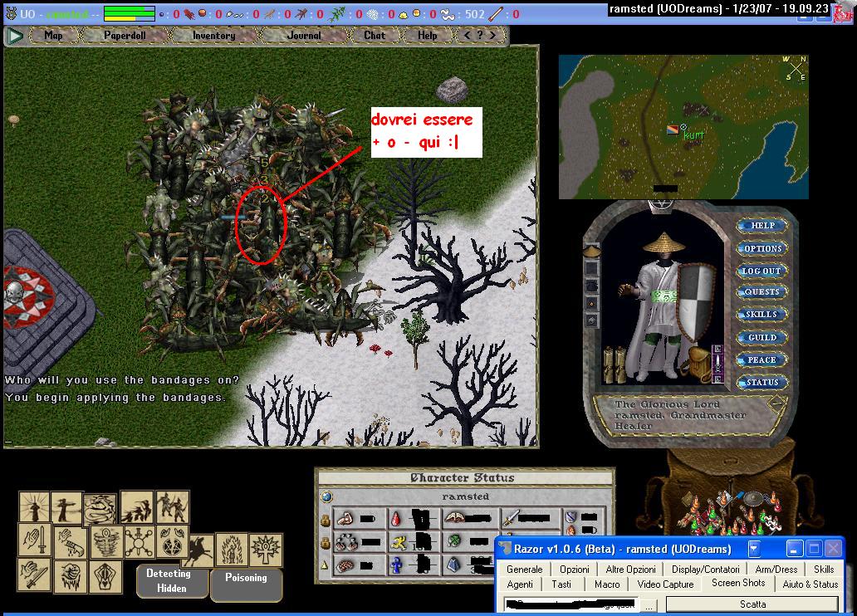Use the Poisoning skill button
The image size is (857, 616).
click(x=246, y=578)
